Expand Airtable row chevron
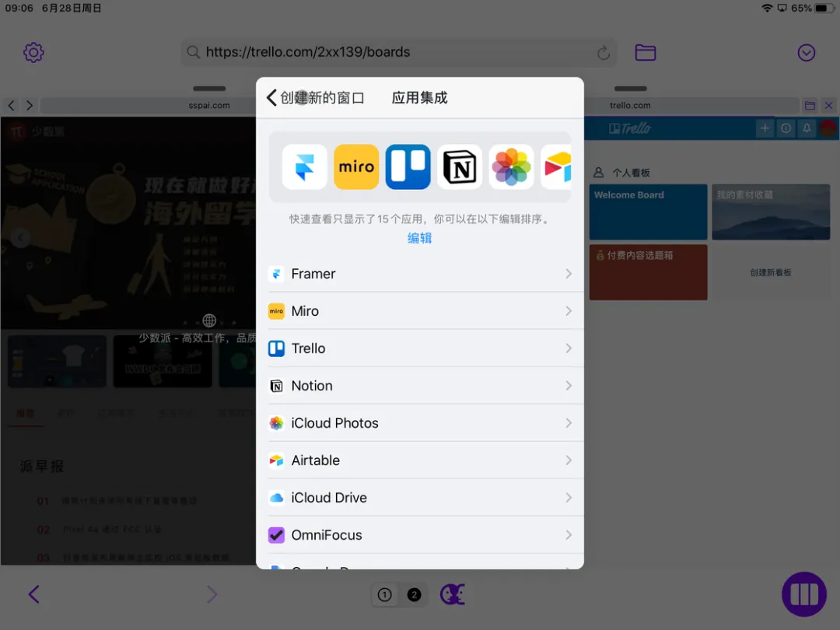 [569, 460]
